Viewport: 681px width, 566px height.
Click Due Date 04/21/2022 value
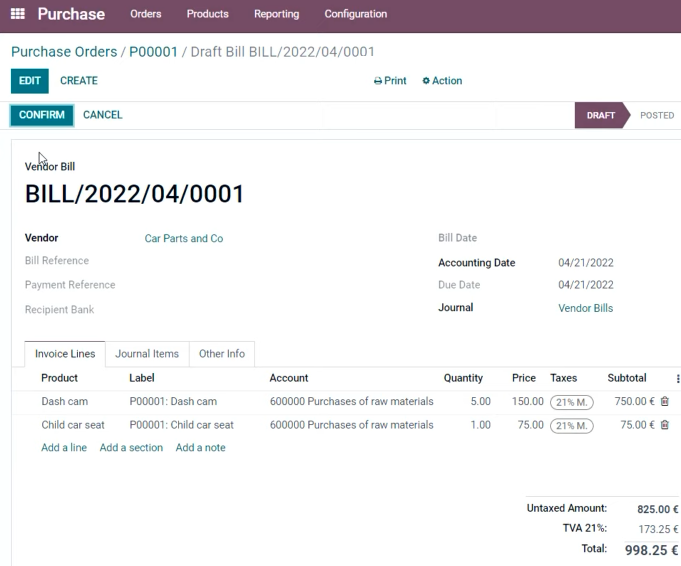click(x=585, y=285)
